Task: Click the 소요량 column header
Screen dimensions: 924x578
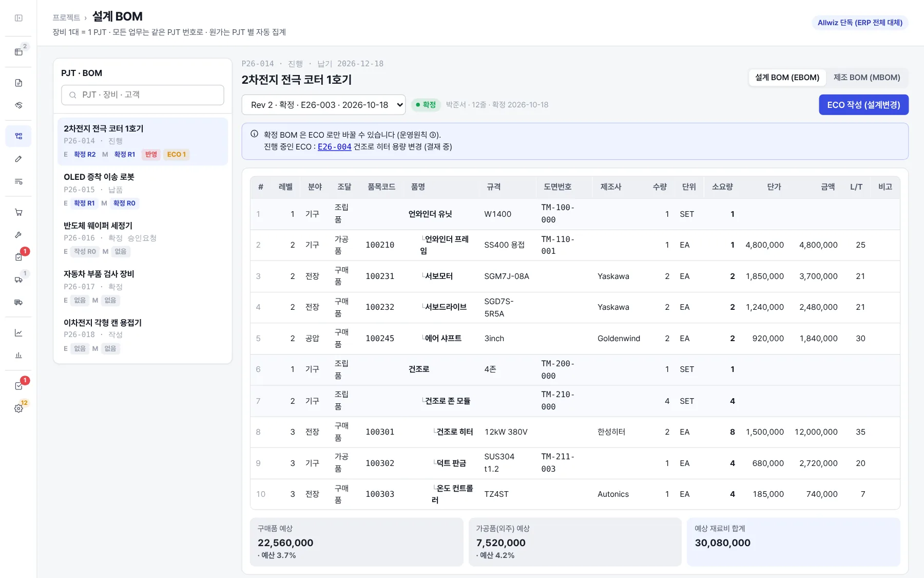Action: click(722, 187)
